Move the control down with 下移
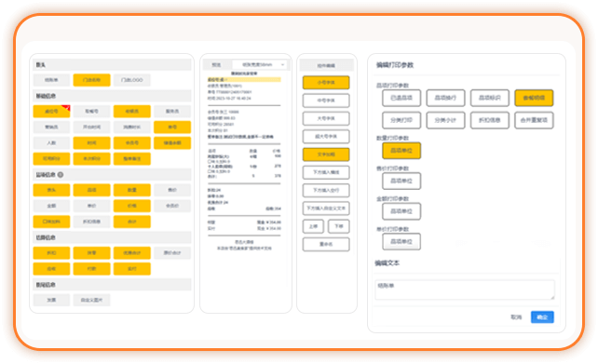598x364 pixels. (339, 226)
